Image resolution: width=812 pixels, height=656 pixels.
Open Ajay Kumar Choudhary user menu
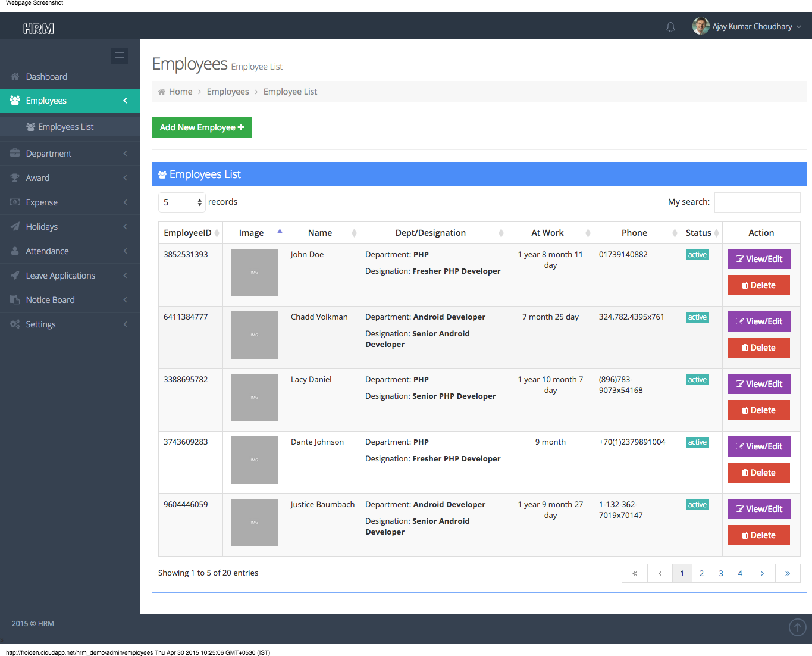pyautogui.click(x=747, y=27)
